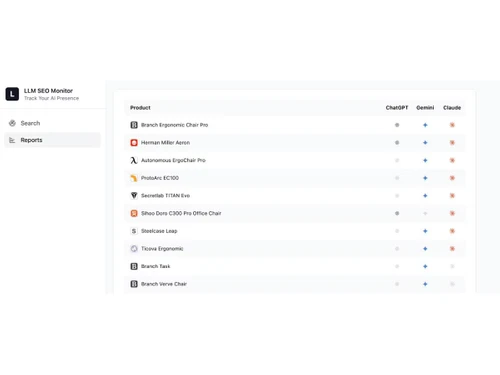Image resolution: width=500 pixels, height=375 pixels.
Task: Click the Track Your AI Presence tagline
Action: [52, 98]
